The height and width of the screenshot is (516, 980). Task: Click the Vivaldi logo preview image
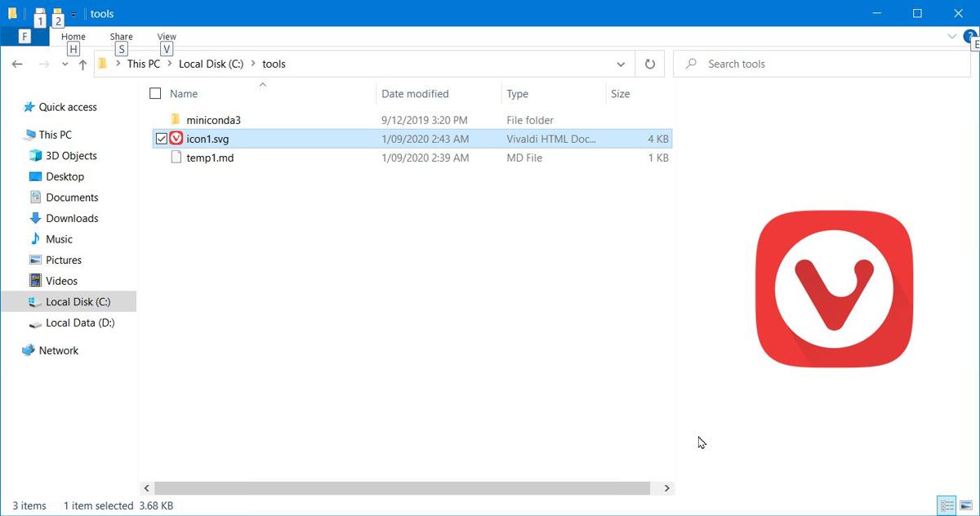tap(834, 287)
